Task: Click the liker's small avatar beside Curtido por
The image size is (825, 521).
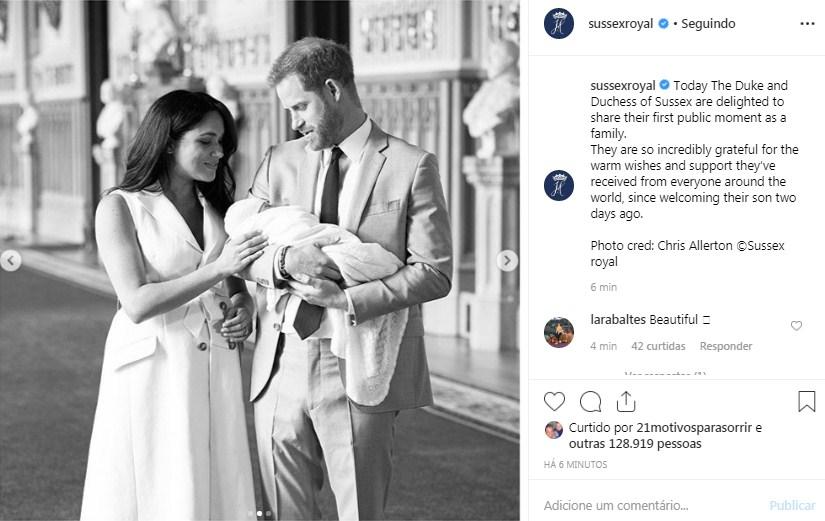Action: coord(553,429)
